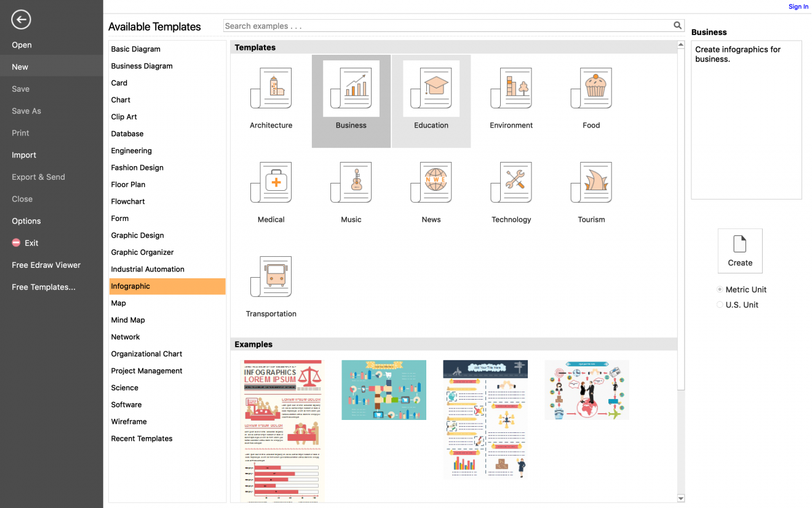Select the Infographic category

coord(130,286)
